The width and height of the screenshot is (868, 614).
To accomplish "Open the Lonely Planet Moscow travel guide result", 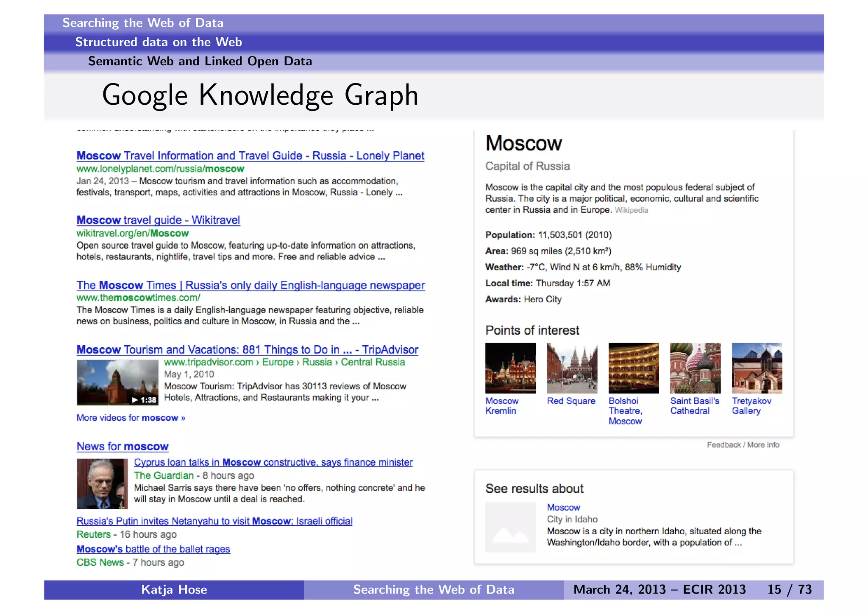I will pyautogui.click(x=250, y=156).
